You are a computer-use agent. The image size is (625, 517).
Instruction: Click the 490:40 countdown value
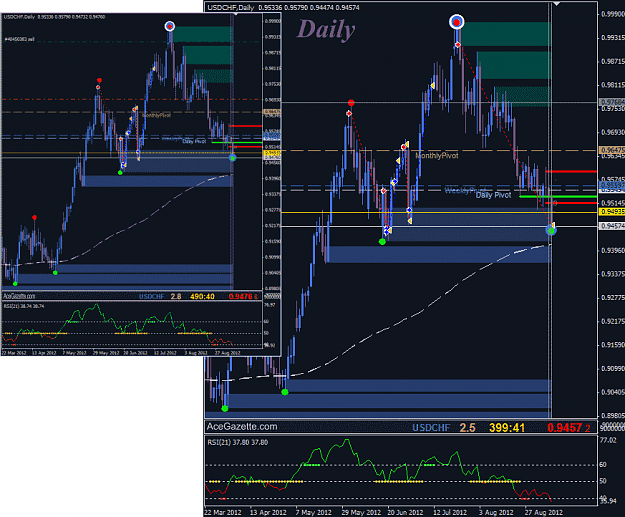tap(202, 297)
